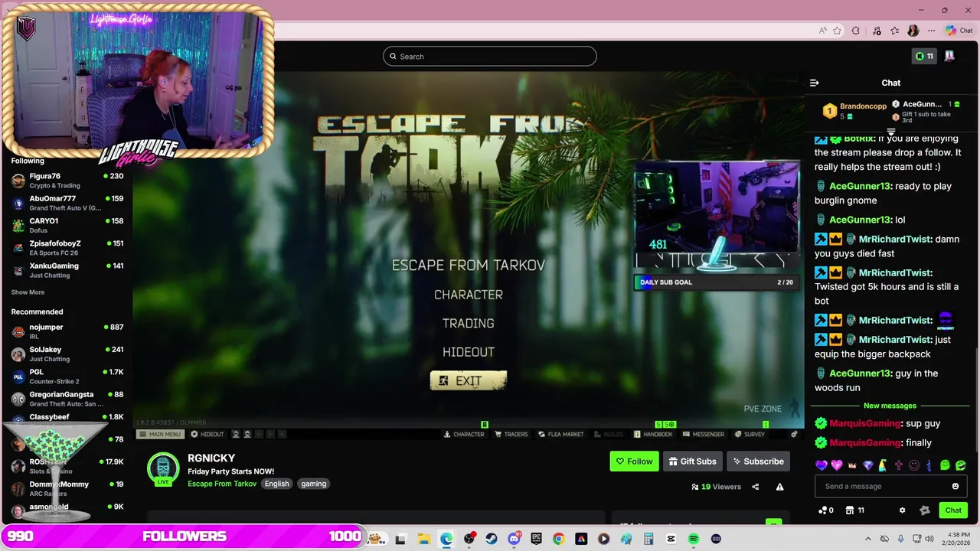Click MarquisGaming username in 'finally' message
980x551 pixels.
tap(864, 442)
